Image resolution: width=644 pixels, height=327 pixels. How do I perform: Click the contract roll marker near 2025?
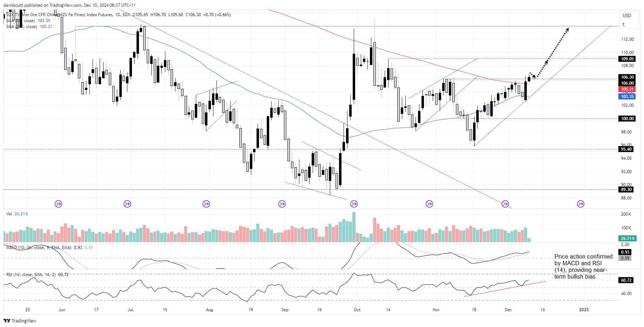tap(581, 204)
